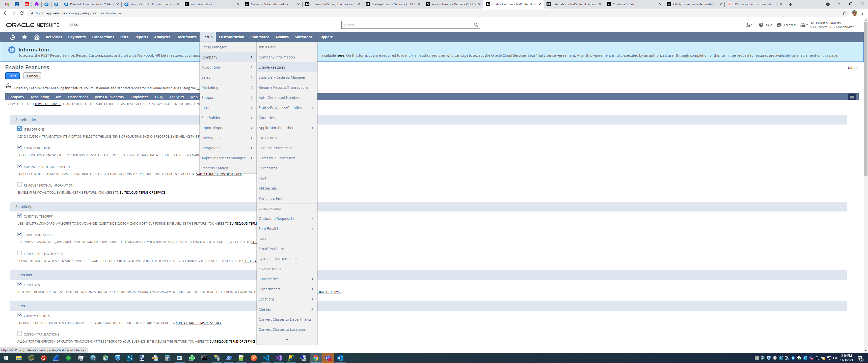868x363 pixels.
Task: Bookmark this page with star icon
Action: (844, 13)
